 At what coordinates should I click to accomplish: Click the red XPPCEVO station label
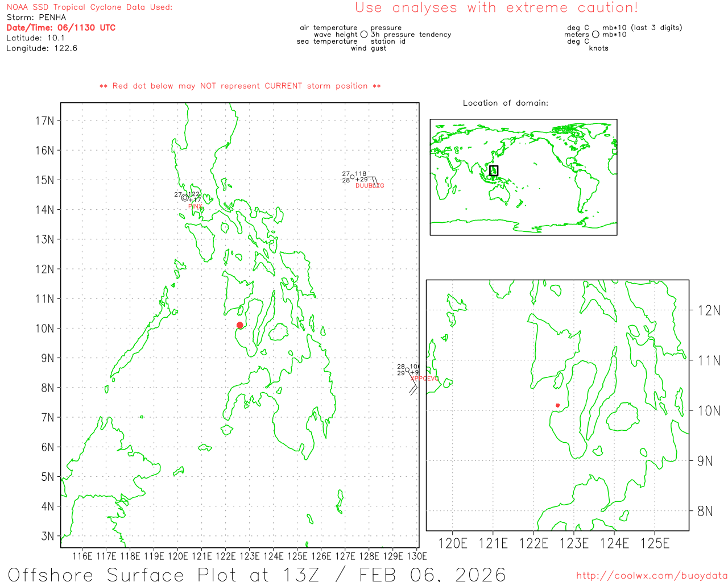424,379
